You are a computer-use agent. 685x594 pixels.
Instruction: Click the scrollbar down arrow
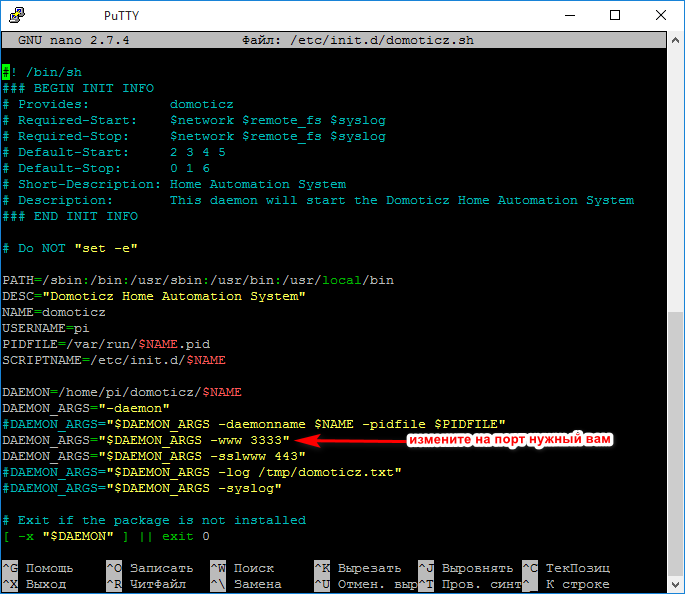[675, 584]
